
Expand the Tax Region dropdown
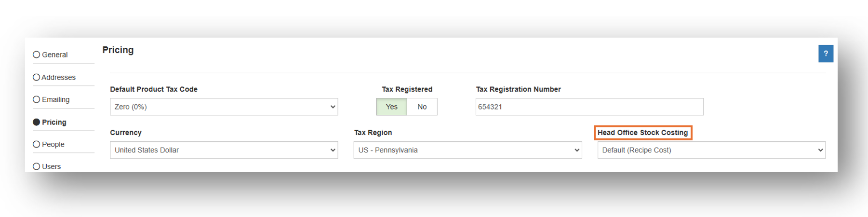coord(467,150)
